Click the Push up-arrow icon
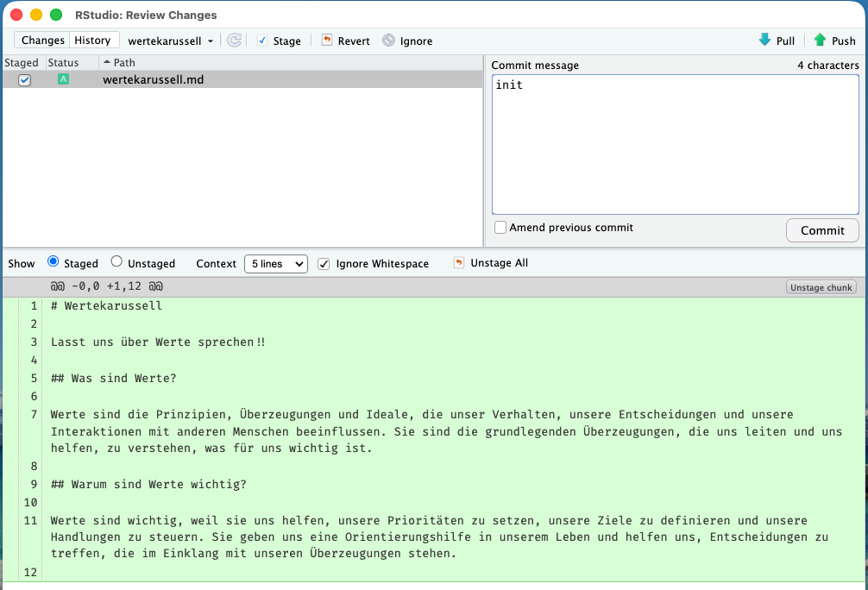The image size is (868, 590). 820,41
